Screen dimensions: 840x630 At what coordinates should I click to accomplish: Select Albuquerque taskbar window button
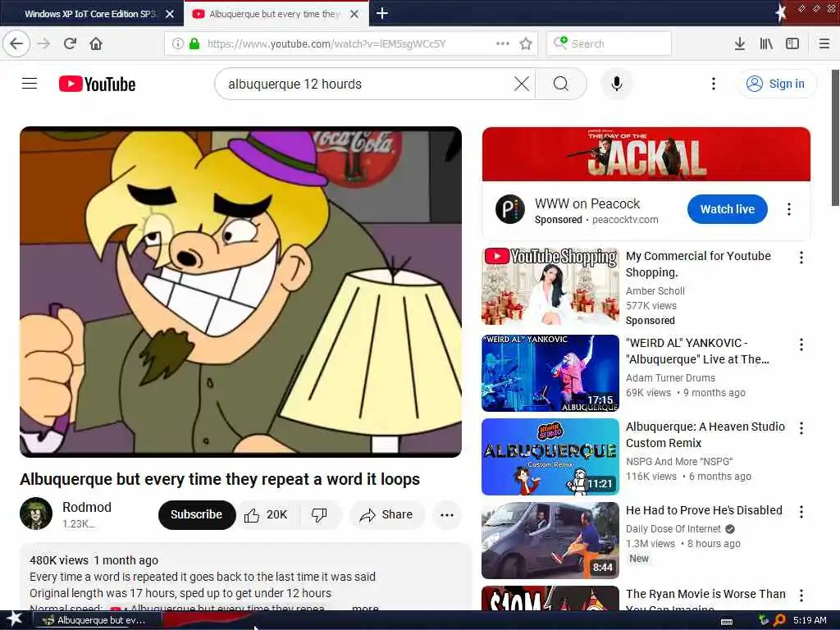[98, 620]
